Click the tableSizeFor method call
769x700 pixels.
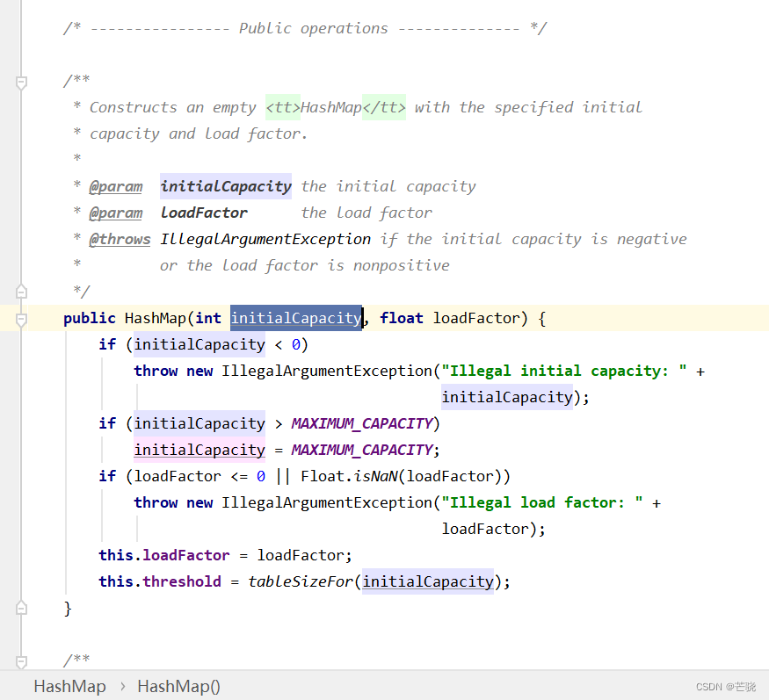point(301,581)
